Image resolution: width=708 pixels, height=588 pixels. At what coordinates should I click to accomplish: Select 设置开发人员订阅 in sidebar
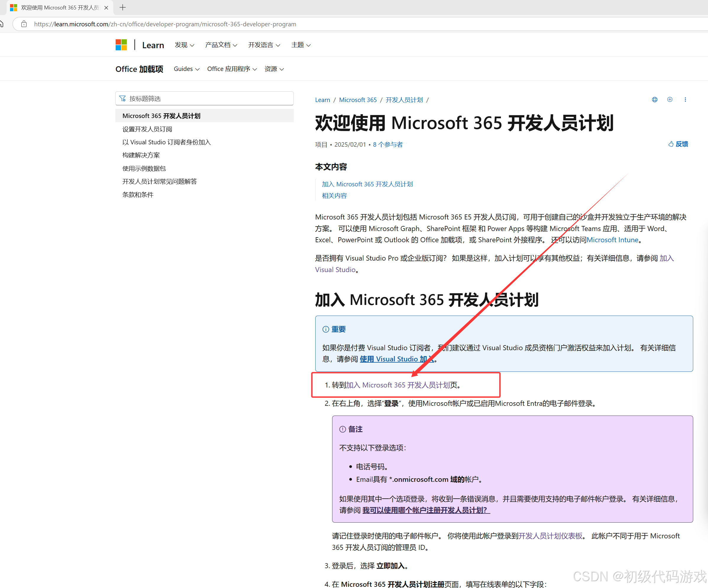(x=147, y=129)
